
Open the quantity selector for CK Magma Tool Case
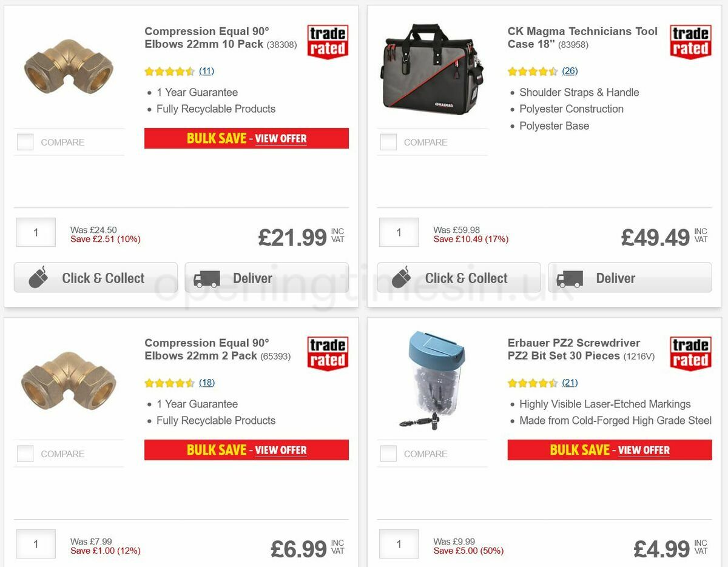[399, 232]
